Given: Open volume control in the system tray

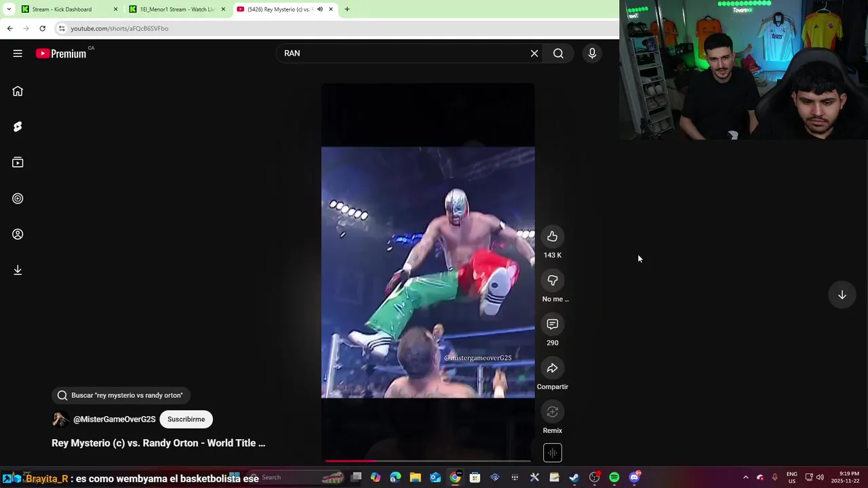Looking at the screenshot, I should coord(820,477).
